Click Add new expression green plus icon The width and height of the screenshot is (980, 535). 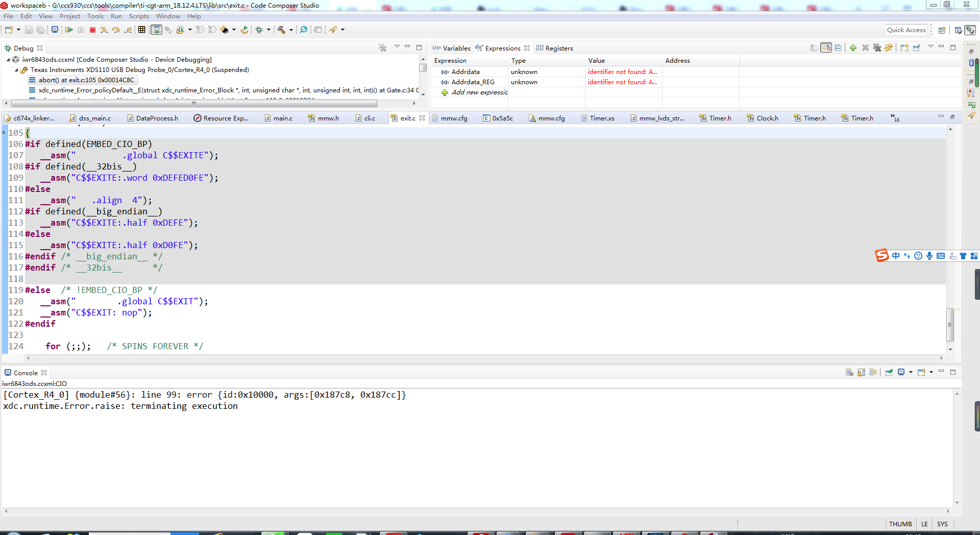pos(853,48)
